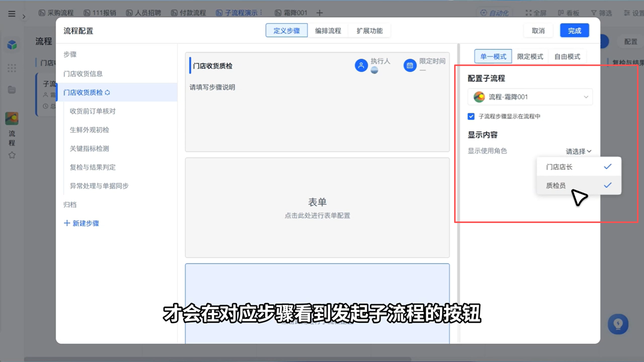
Task: Switch to 看板 board view
Action: (569, 13)
